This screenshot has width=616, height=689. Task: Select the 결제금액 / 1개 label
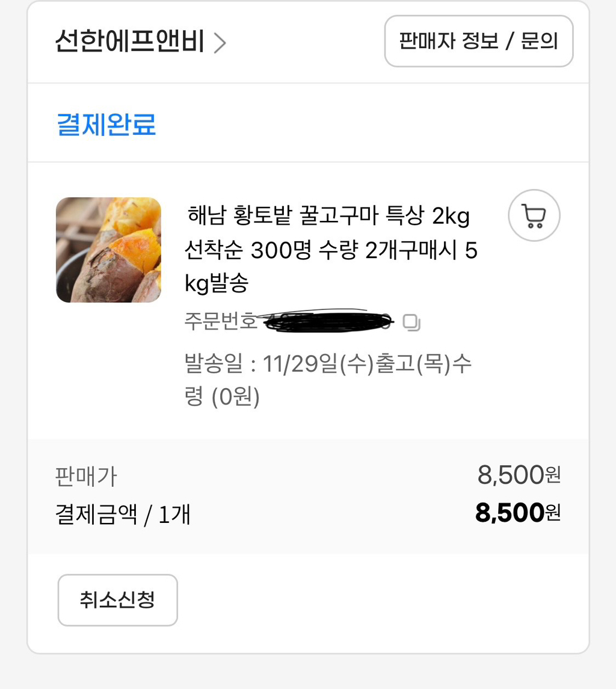pyautogui.click(x=123, y=514)
